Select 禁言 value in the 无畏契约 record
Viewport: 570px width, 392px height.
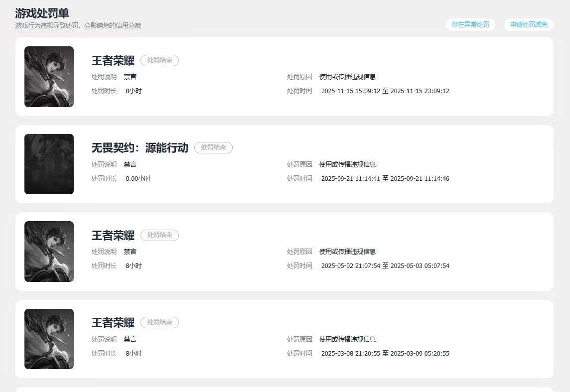(130, 164)
